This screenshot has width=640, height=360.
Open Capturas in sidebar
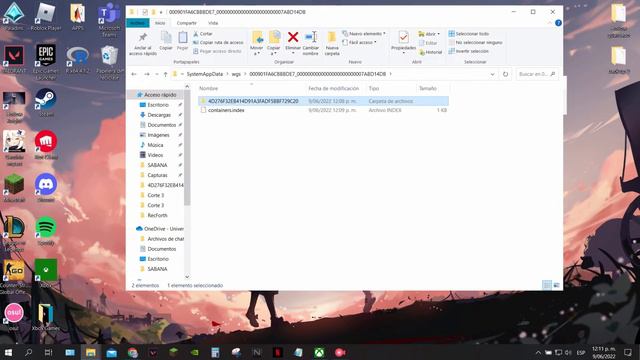(x=157, y=175)
